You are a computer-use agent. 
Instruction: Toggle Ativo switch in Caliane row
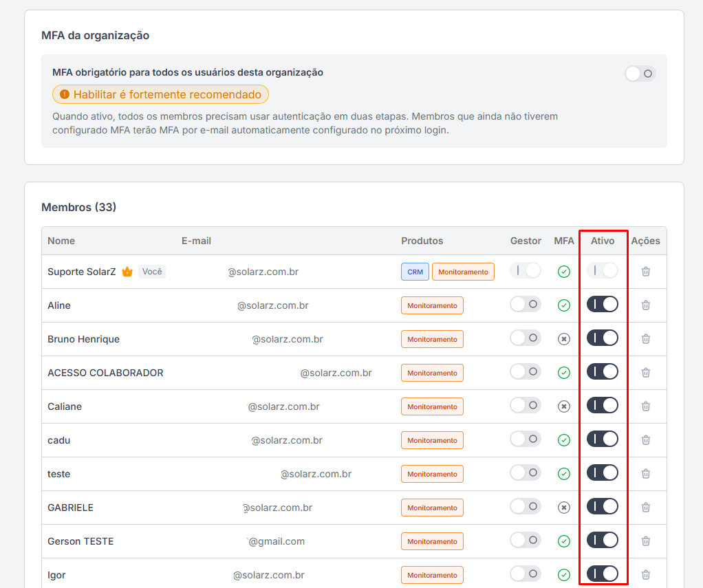pos(603,405)
